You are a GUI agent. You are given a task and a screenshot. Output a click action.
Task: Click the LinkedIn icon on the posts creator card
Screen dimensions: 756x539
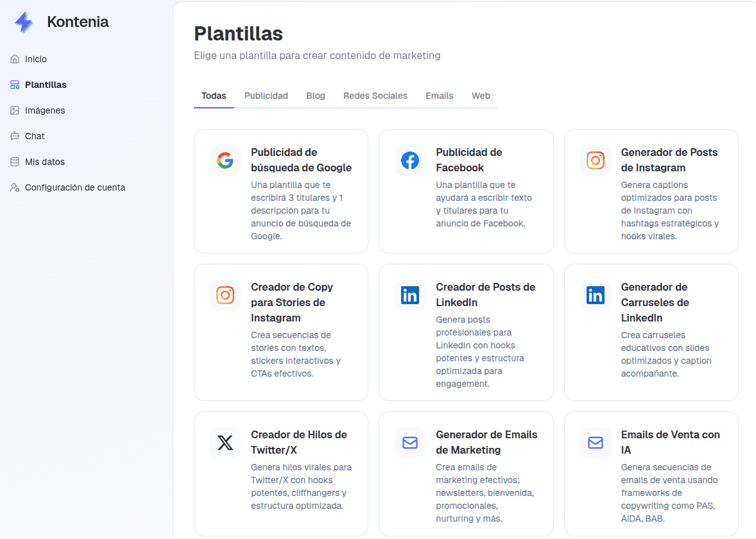(410, 295)
